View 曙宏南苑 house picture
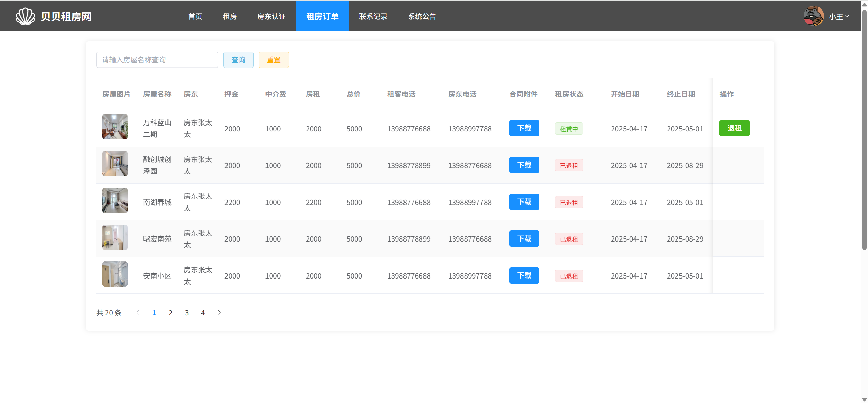868x403 pixels. (115, 237)
